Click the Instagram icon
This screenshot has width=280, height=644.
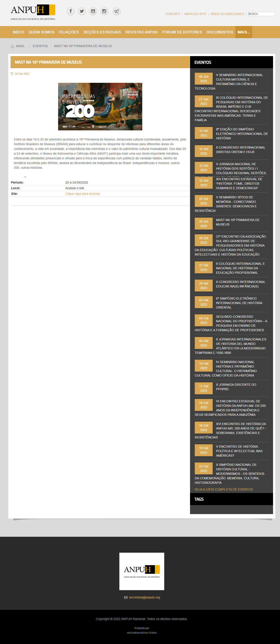point(104,11)
